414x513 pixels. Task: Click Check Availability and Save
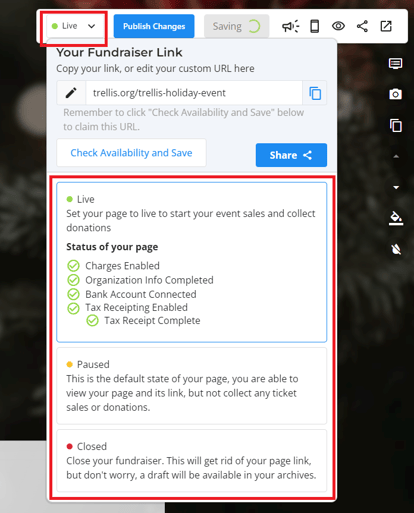[131, 153]
